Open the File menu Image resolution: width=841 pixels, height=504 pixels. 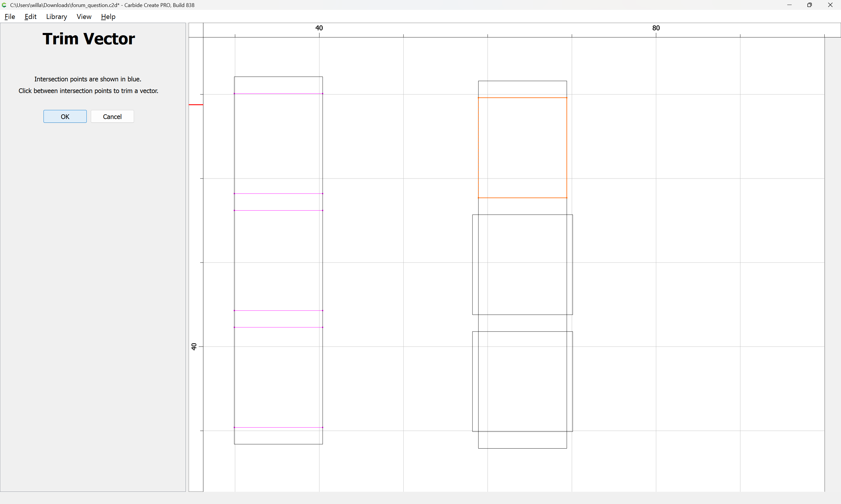click(10, 17)
